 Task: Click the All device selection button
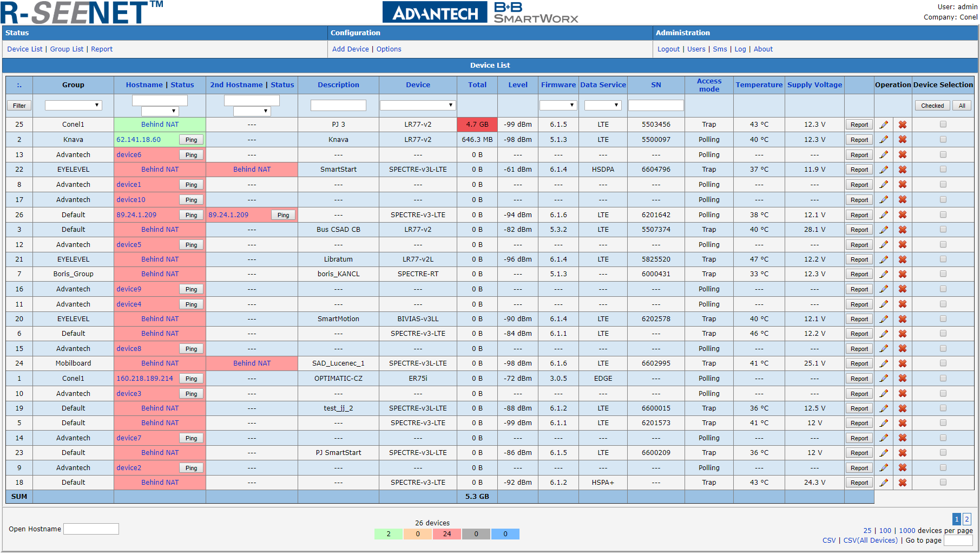(962, 106)
